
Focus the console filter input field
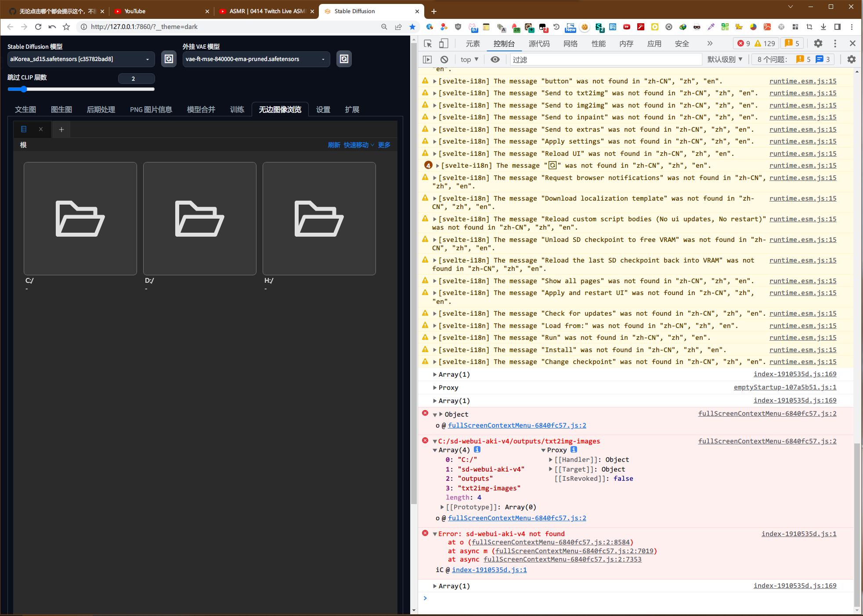(606, 59)
